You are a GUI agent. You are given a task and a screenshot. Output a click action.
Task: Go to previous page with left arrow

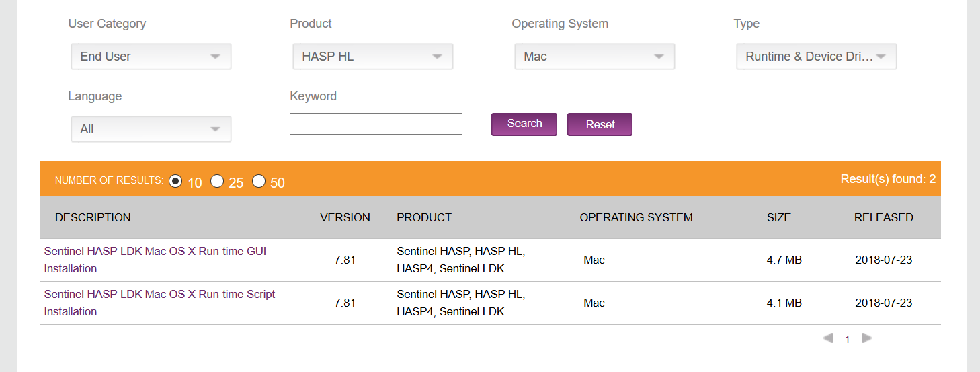(x=827, y=338)
